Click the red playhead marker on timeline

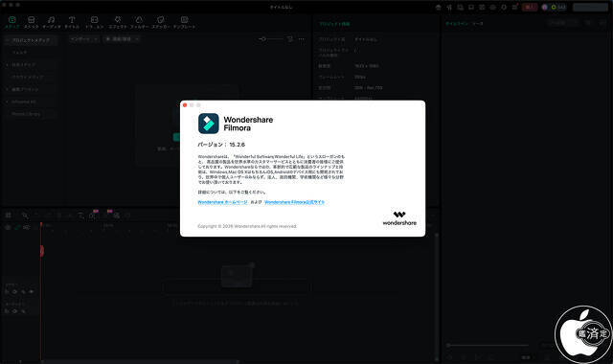pos(41,251)
